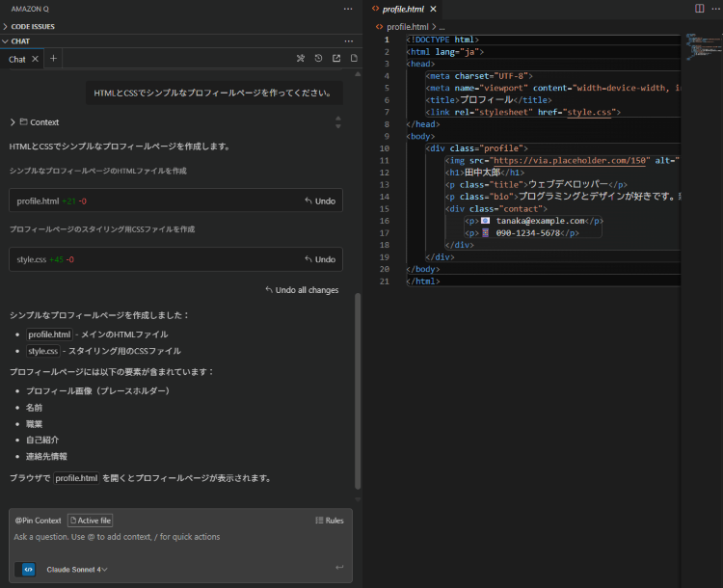The width and height of the screenshot is (723, 588).
Task: Toggle the agentic coding mode switch
Action: [x=25, y=569]
